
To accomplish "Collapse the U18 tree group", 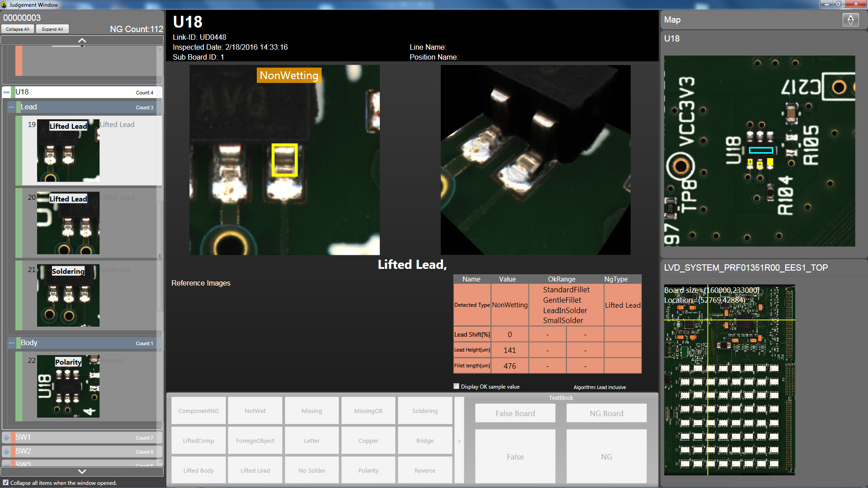I will [x=6, y=92].
